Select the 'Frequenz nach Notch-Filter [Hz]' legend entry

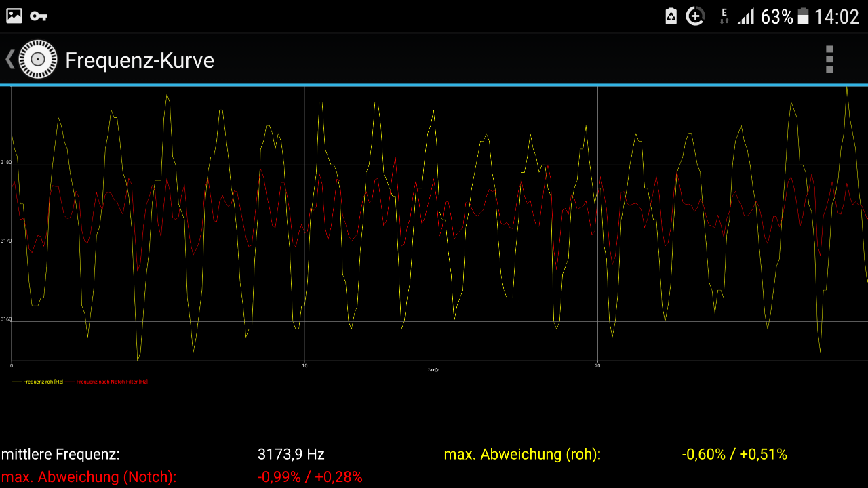(x=107, y=382)
